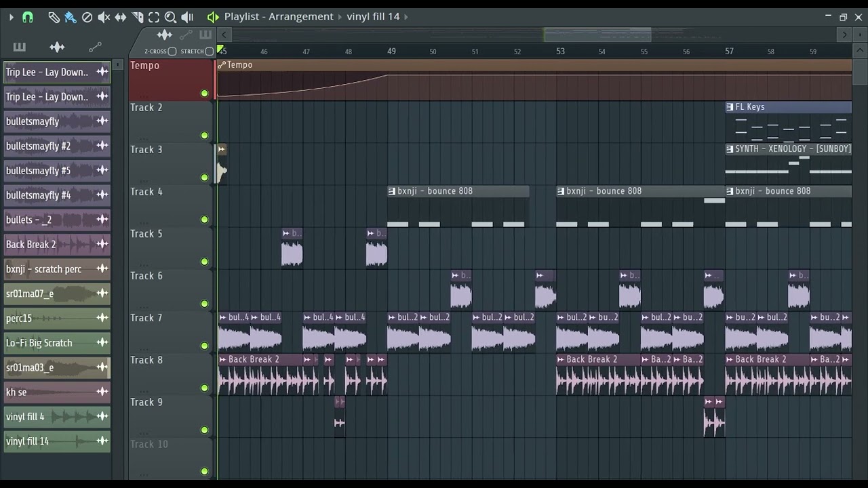This screenshot has width=868, height=488.
Task: Select the Slip tool
Action: [x=121, y=17]
